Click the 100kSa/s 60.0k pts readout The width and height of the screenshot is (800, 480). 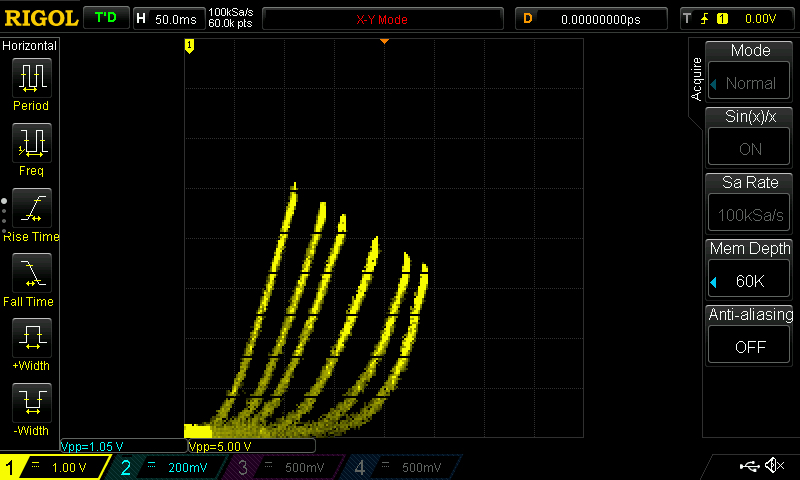[231, 18]
